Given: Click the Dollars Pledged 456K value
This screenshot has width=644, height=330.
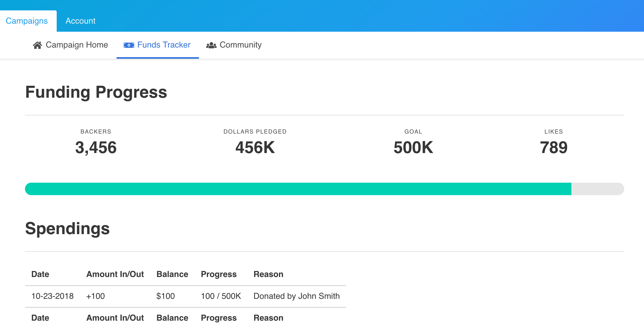Looking at the screenshot, I should tap(255, 147).
